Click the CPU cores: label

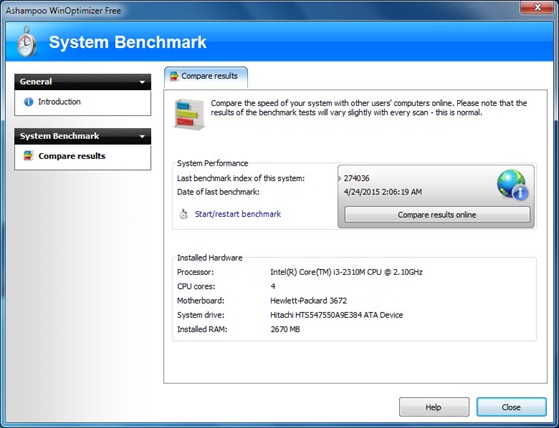[x=196, y=287]
